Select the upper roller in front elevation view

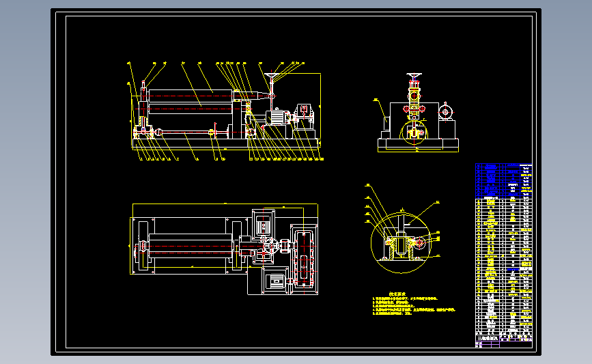(x=191, y=96)
